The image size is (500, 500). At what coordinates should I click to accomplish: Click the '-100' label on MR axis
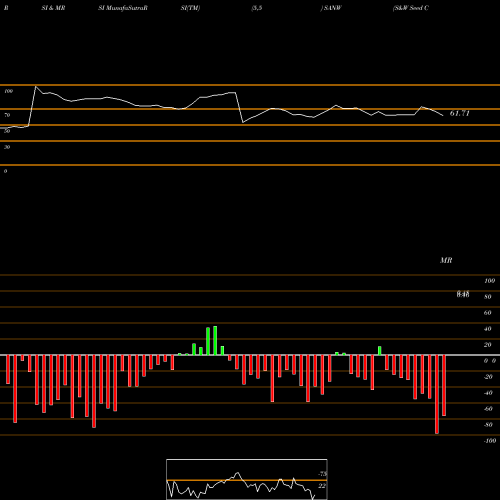[x=490, y=441]
